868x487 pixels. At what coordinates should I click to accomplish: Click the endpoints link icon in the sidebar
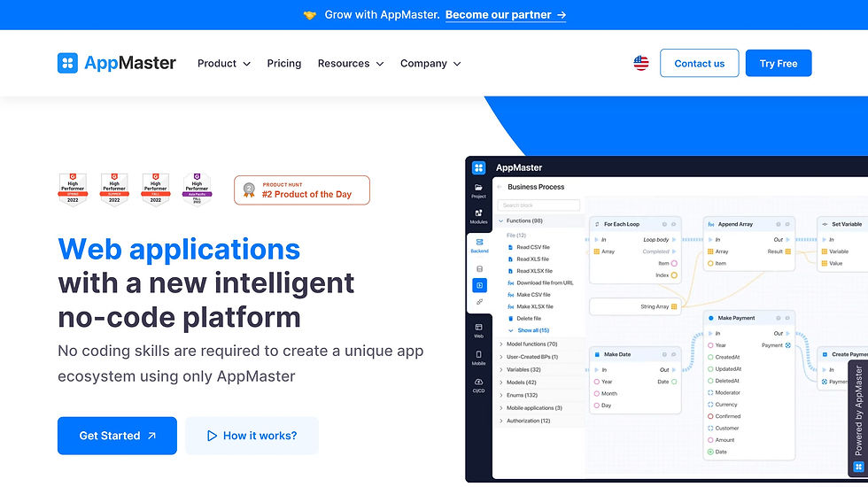tap(479, 302)
